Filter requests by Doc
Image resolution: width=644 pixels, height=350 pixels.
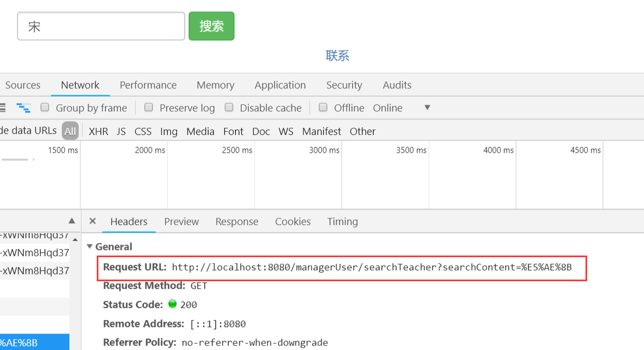(x=261, y=131)
